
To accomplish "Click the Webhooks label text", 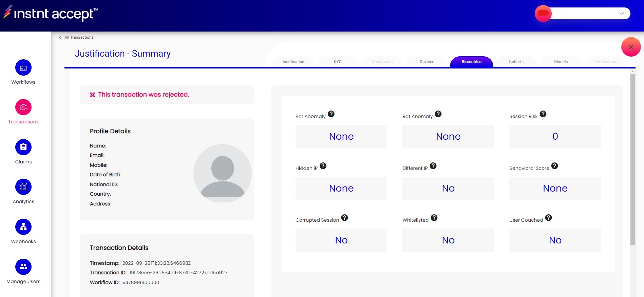I will (23, 241).
